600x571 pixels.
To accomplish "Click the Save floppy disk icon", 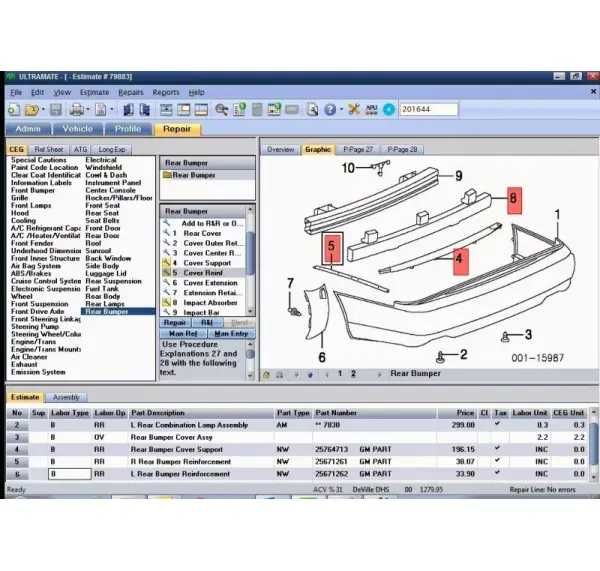I will [x=56, y=110].
